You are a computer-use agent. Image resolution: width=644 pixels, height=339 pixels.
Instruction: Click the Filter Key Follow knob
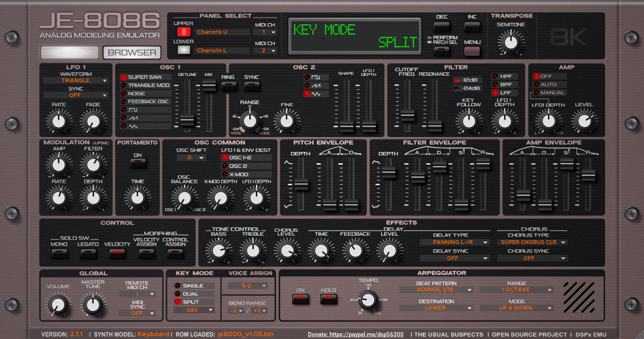pos(469,121)
